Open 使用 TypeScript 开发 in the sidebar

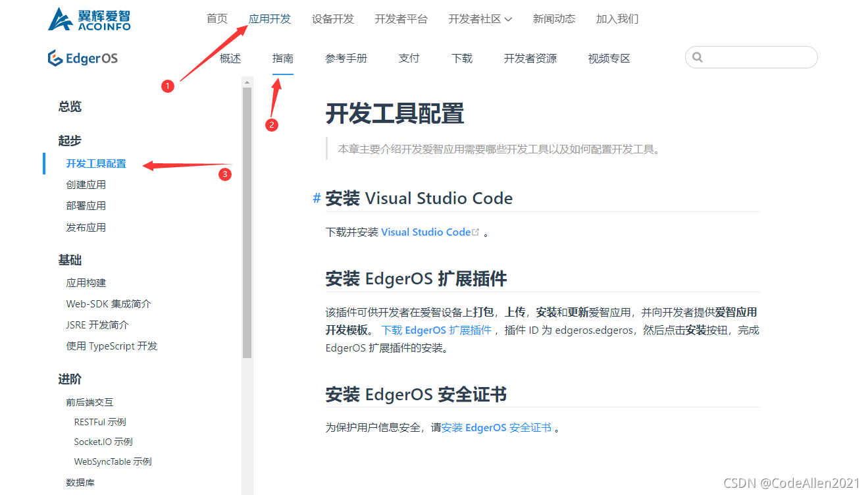(x=112, y=346)
